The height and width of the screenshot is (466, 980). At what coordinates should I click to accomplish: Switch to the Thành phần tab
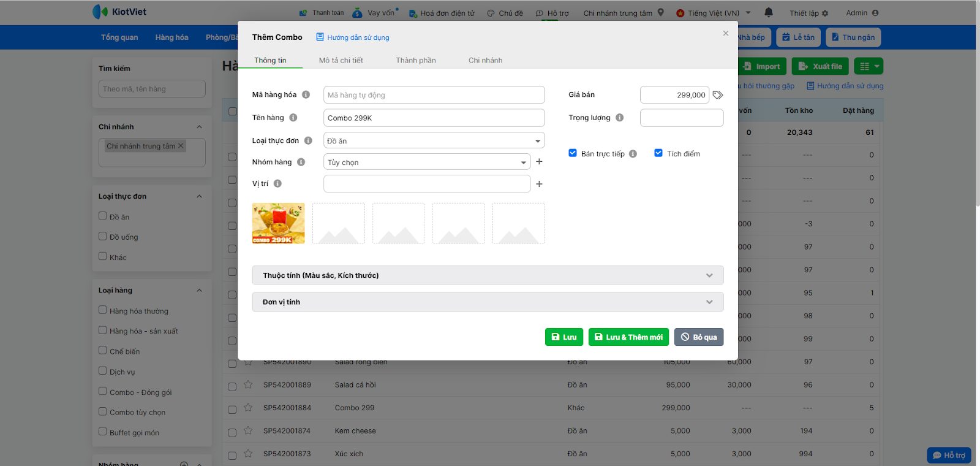click(416, 60)
